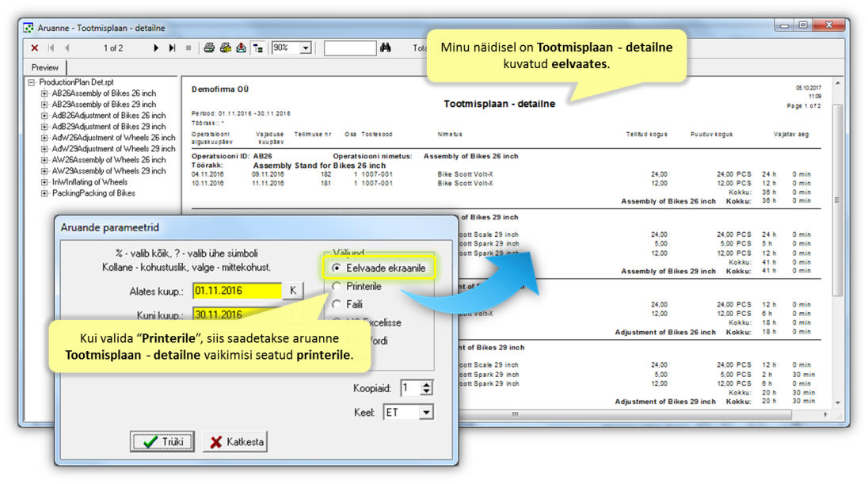The height and width of the screenshot is (484, 868).
Task: Click the Alates kuup. date field
Action: pyautogui.click(x=237, y=291)
